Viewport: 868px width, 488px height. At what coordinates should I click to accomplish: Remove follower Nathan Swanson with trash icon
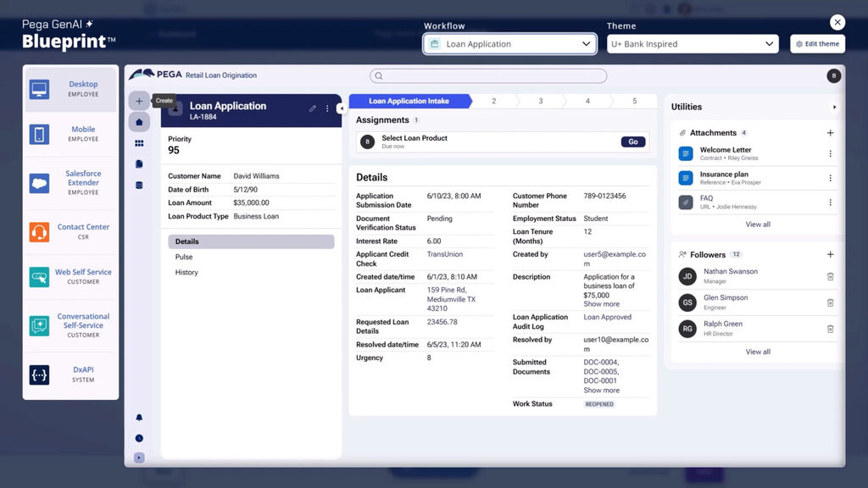pyautogui.click(x=830, y=277)
